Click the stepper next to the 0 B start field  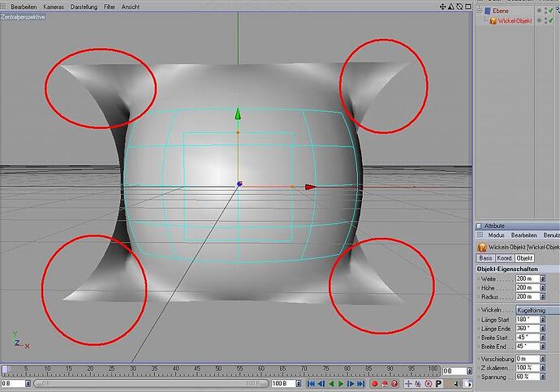click(28, 384)
